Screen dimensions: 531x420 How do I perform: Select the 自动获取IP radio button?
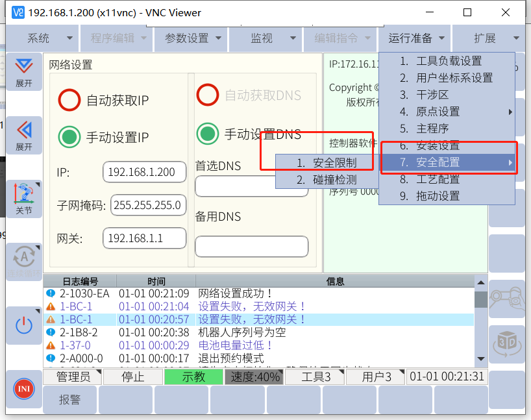coord(69,100)
